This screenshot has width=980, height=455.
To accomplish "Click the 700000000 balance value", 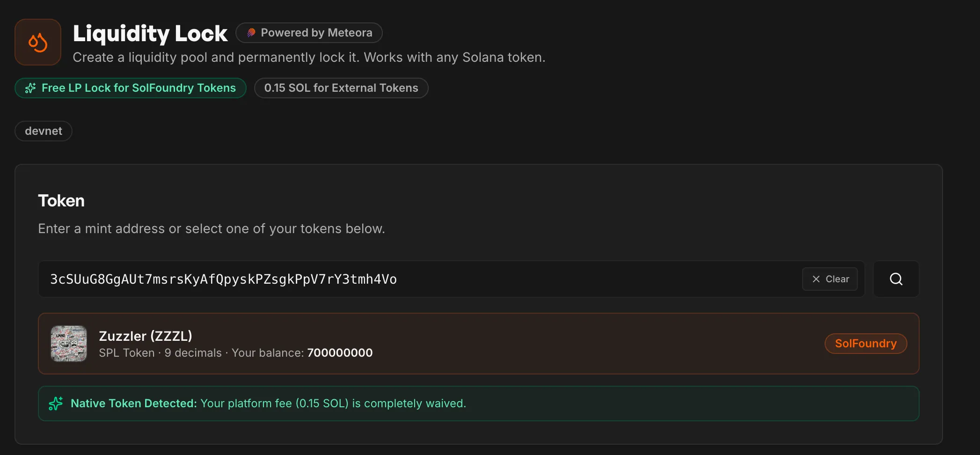I will pyautogui.click(x=340, y=353).
